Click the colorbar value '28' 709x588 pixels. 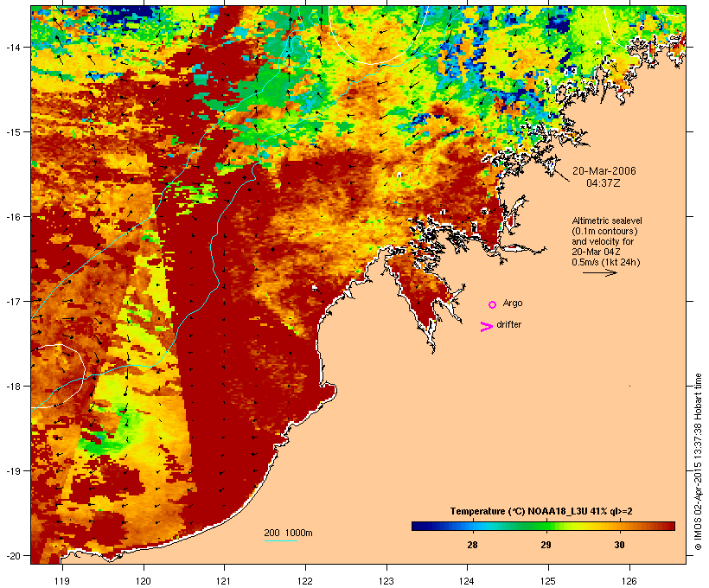point(472,545)
